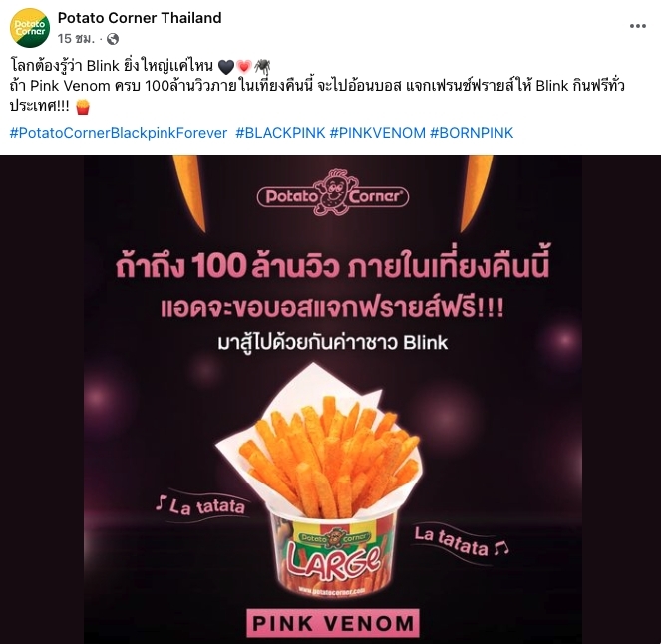Open the post options three-dot menu
The height and width of the screenshot is (644, 661).
pyautogui.click(x=638, y=26)
